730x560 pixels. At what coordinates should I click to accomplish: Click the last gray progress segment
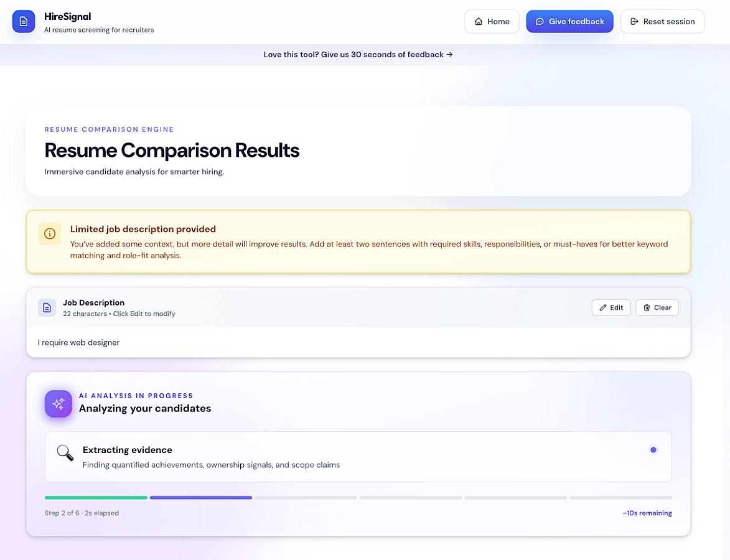click(x=620, y=498)
